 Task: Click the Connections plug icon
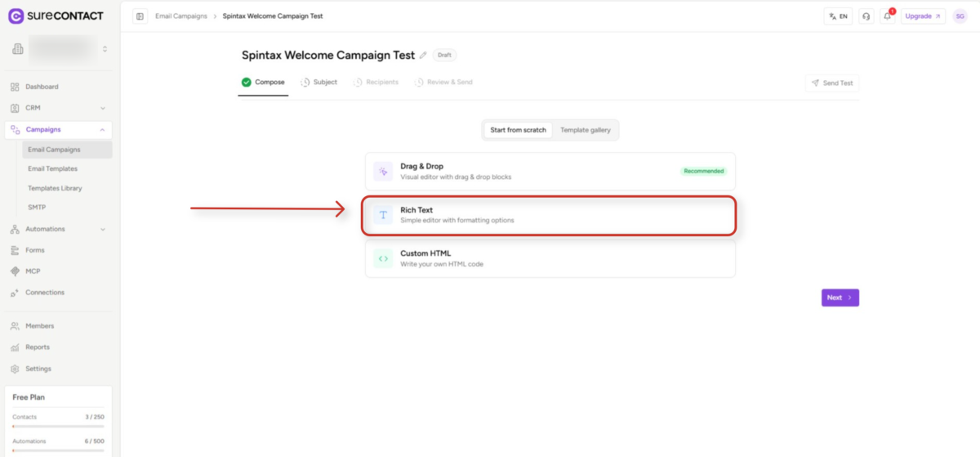click(15, 293)
